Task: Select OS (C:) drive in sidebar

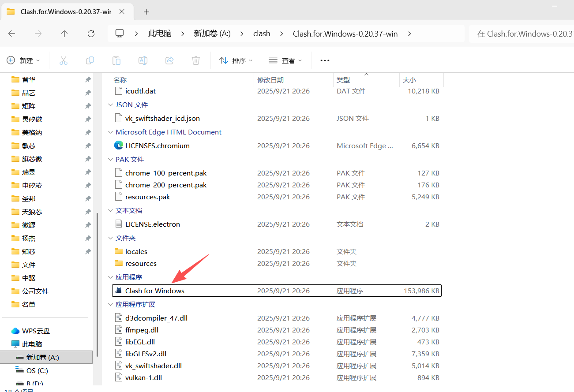Action: point(37,370)
